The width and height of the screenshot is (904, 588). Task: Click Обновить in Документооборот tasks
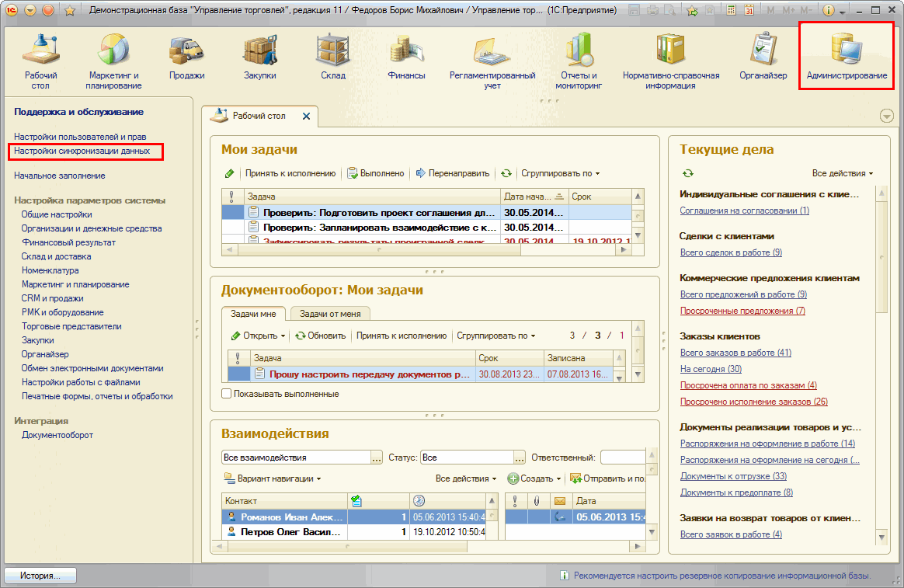pyautogui.click(x=321, y=336)
